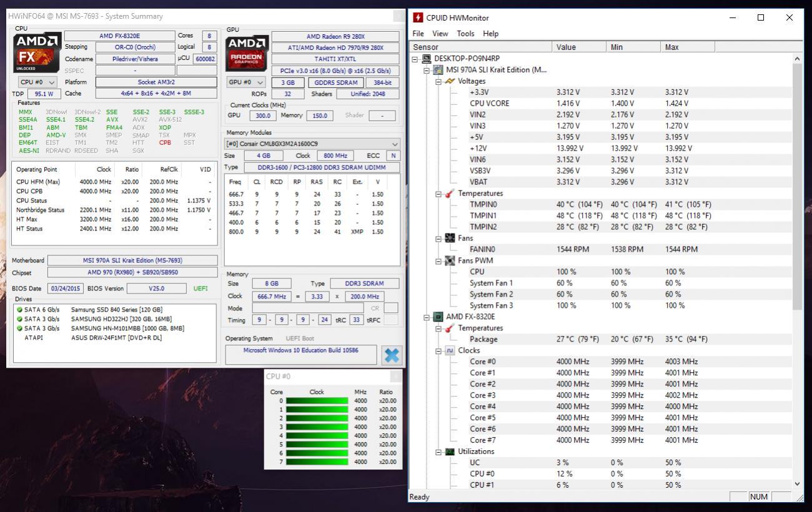
Task: Click scrollbar down arrow in HWMonitor
Action: [x=797, y=484]
